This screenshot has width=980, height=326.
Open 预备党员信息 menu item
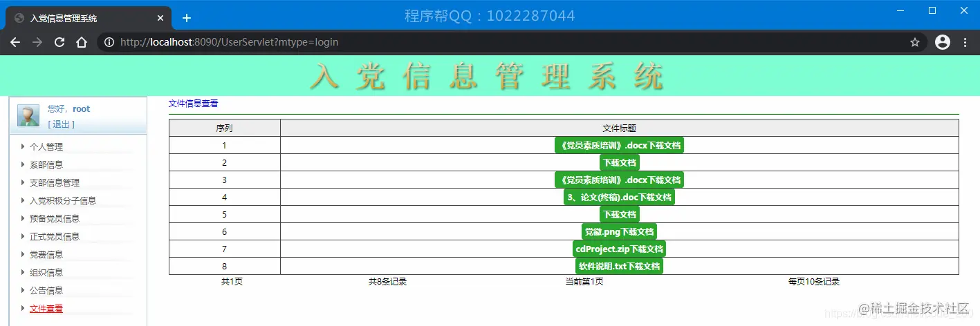tap(55, 218)
